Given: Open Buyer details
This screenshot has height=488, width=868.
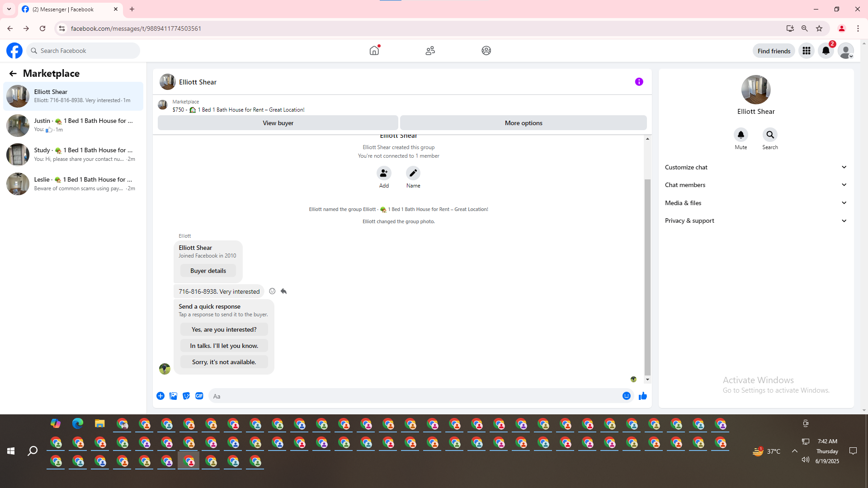Looking at the screenshot, I should click(208, 271).
